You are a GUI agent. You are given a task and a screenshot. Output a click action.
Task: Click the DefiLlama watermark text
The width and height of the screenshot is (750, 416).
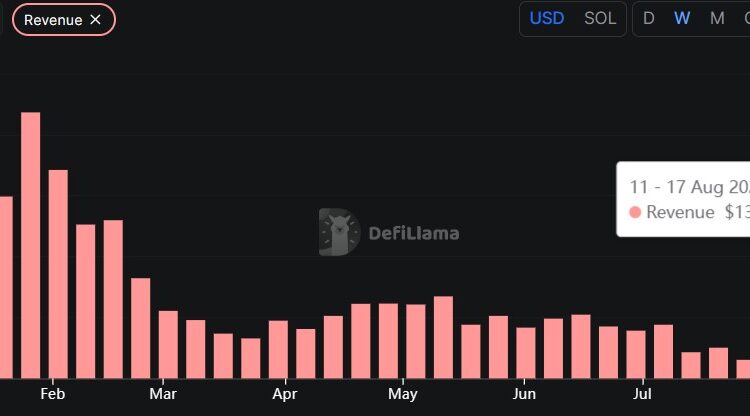414,234
